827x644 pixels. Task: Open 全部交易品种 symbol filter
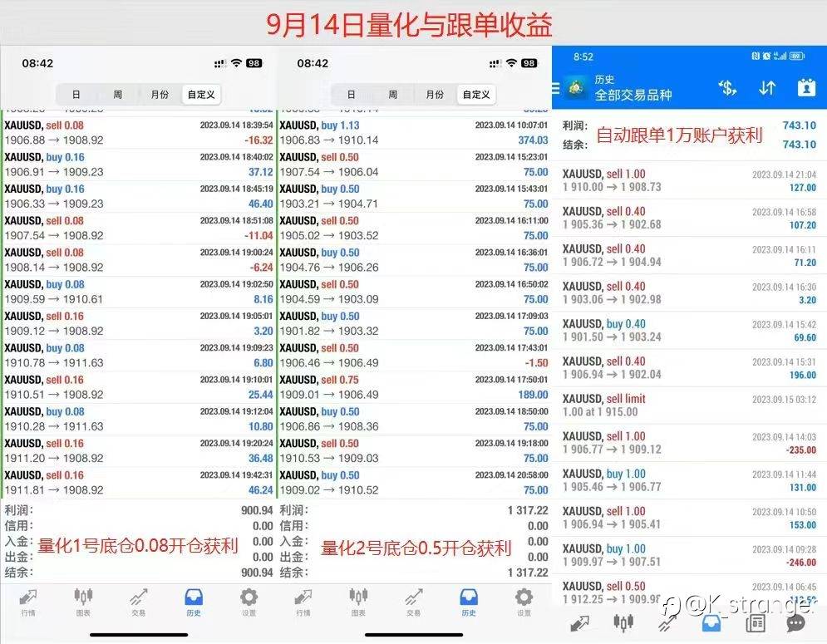(633, 95)
